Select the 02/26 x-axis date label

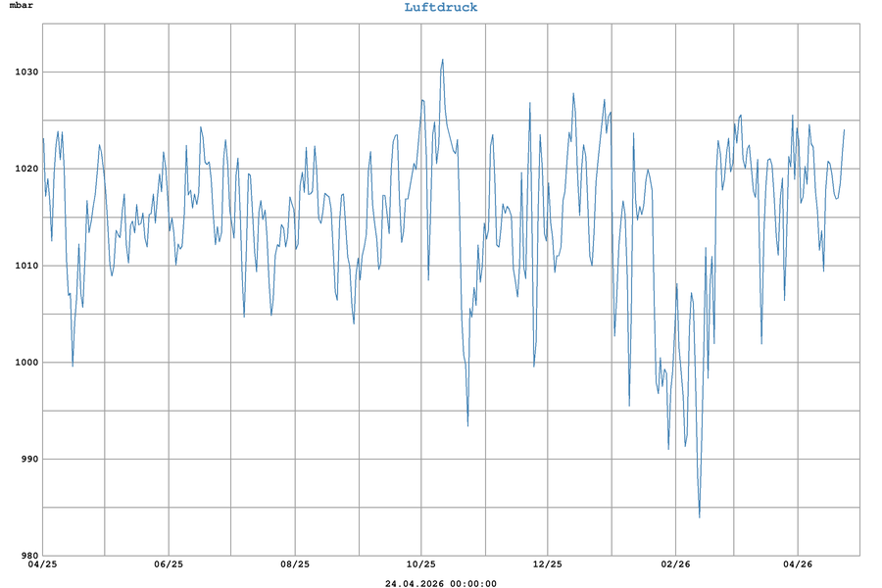click(674, 564)
